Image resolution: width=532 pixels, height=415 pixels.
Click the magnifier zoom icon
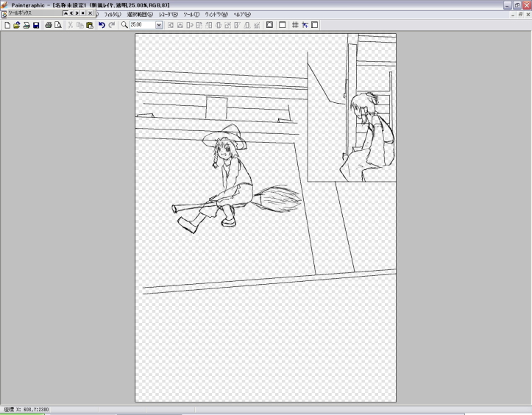pos(124,25)
